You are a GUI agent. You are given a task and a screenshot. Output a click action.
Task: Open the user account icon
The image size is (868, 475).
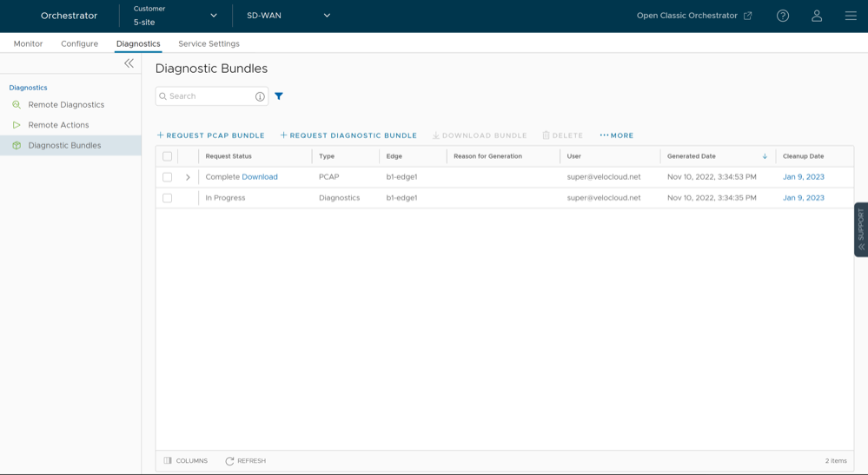(x=816, y=16)
